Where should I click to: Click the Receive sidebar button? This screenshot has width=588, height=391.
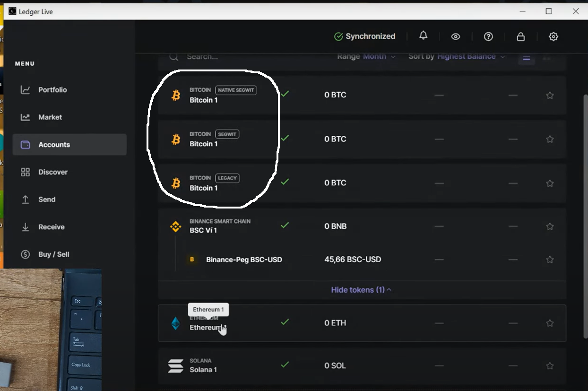point(51,227)
